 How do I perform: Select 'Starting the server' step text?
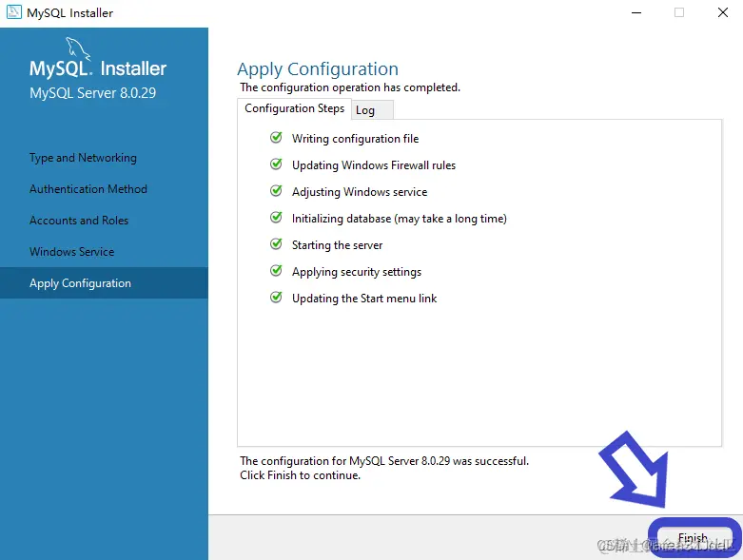coord(338,245)
